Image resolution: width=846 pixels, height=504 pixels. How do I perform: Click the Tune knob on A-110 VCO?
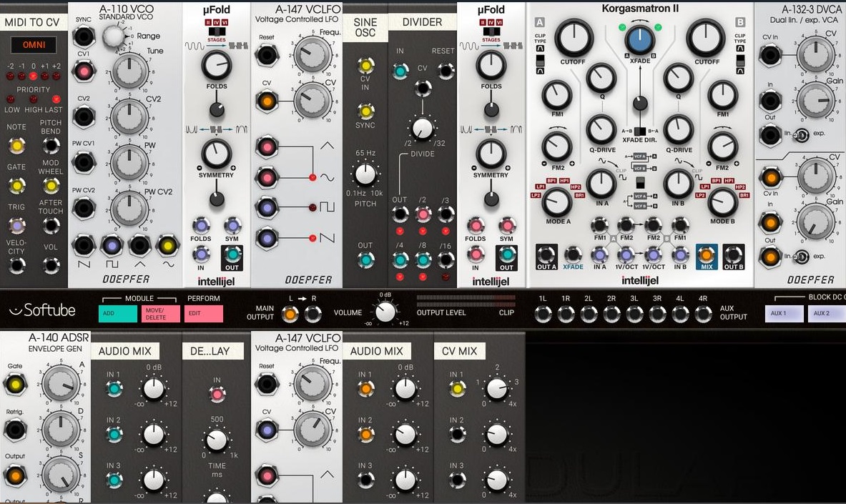click(129, 71)
